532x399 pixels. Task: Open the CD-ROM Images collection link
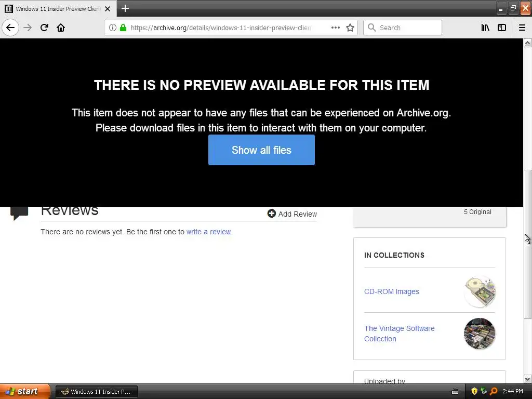(392, 291)
